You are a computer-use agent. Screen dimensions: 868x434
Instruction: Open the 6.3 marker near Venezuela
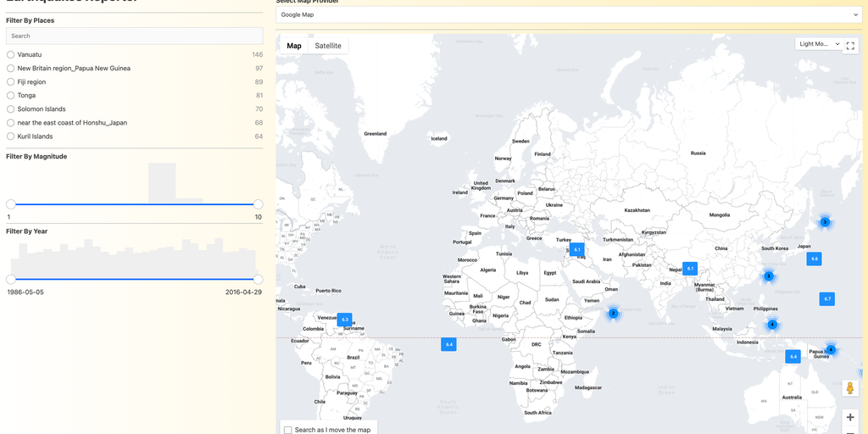click(344, 320)
